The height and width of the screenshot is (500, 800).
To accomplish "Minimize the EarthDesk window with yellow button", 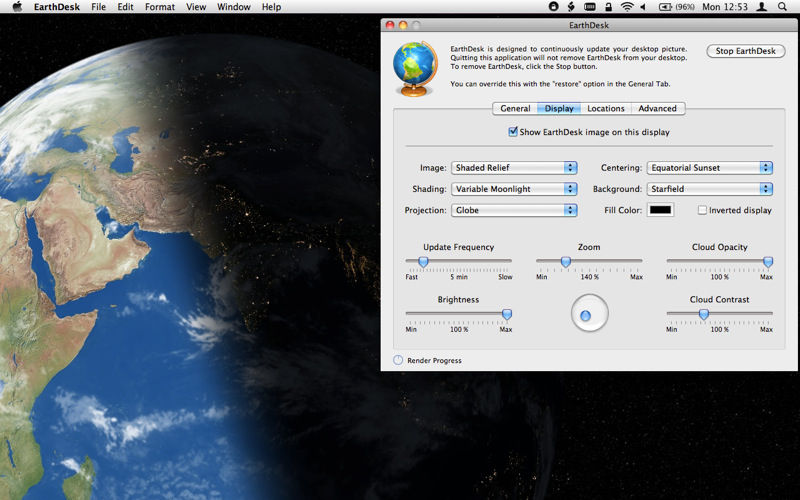I will (x=403, y=25).
